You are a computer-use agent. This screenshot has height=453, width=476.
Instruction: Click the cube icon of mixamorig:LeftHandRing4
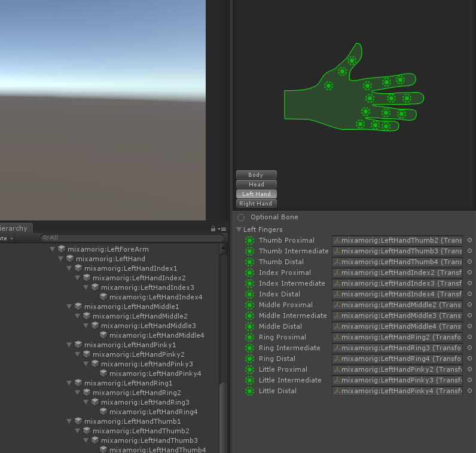(103, 411)
